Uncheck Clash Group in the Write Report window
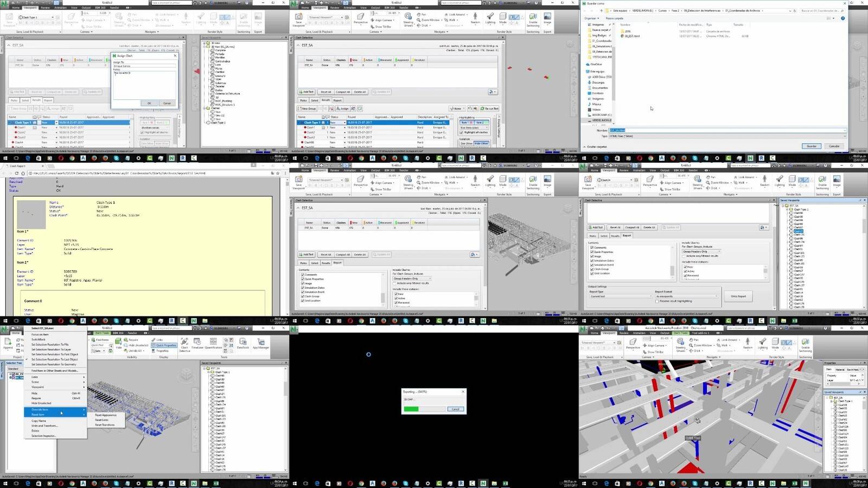868x488 pixels. 592,269
